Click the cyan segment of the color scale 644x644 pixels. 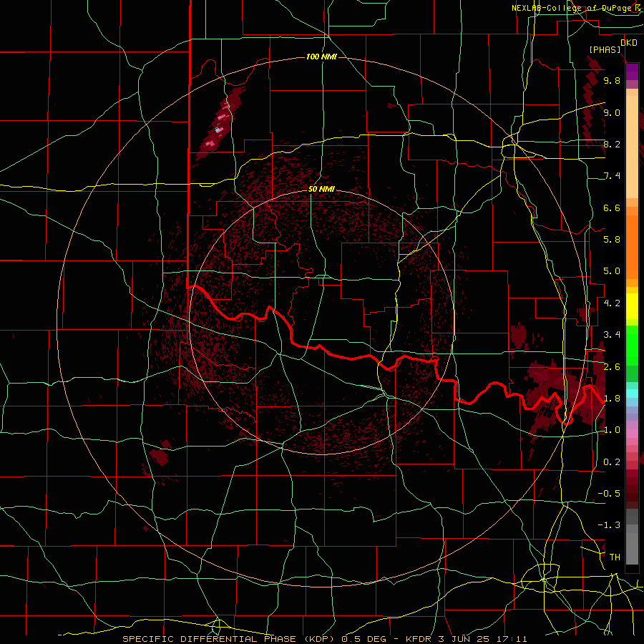click(632, 393)
